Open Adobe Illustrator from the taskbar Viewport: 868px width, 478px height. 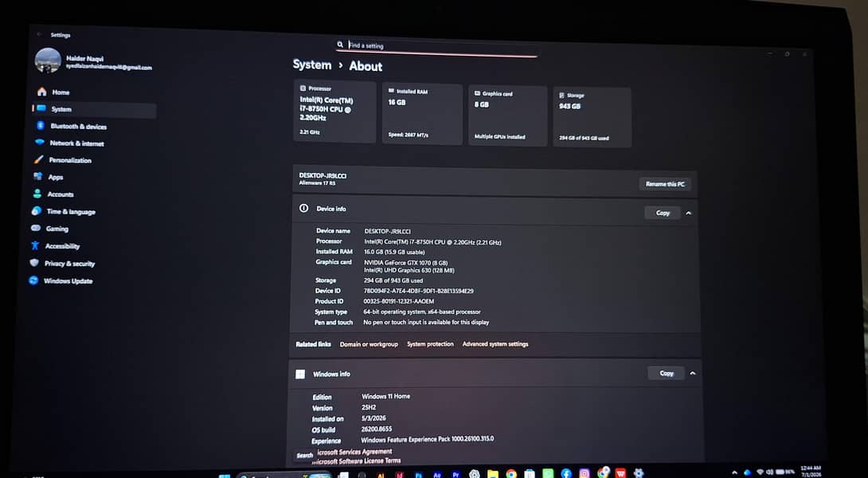pyautogui.click(x=381, y=475)
